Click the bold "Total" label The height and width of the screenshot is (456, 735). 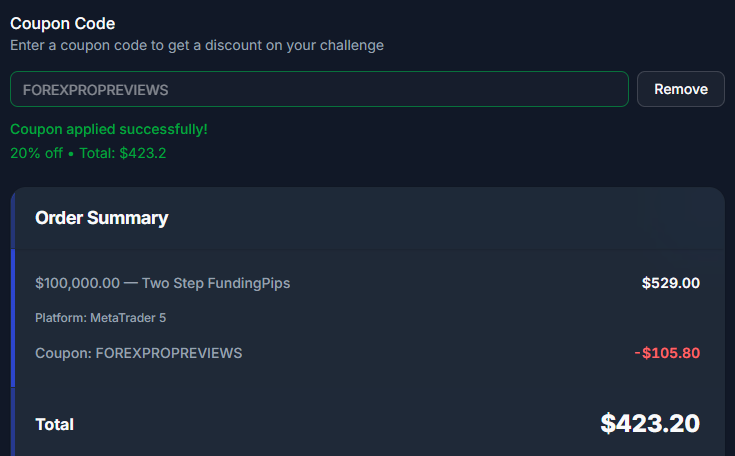click(x=54, y=424)
